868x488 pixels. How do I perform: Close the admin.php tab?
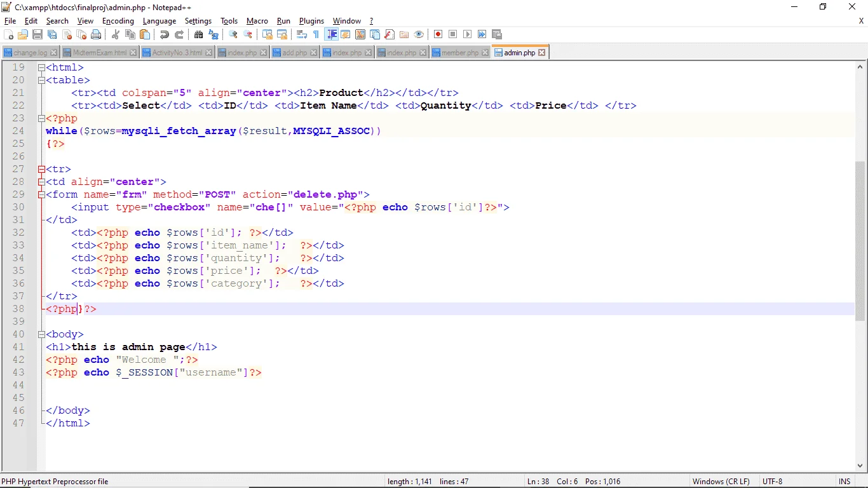click(541, 53)
